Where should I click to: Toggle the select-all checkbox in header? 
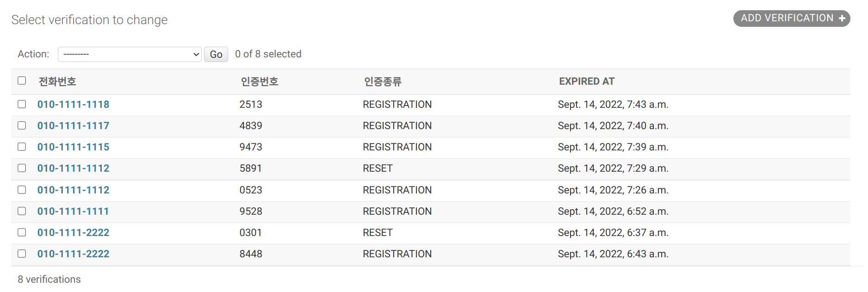tap(22, 81)
